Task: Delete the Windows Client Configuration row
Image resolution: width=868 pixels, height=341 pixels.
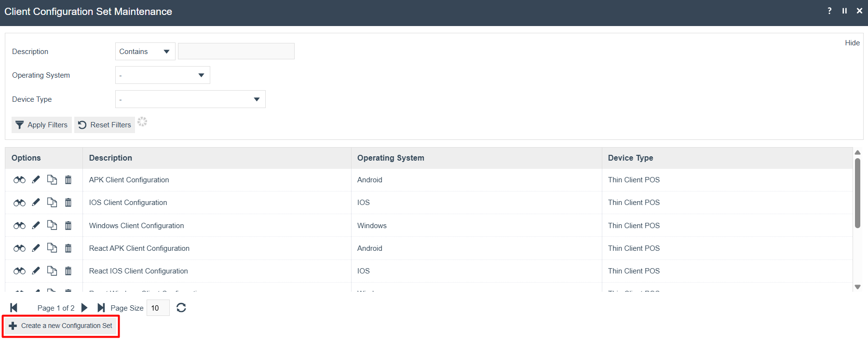Action: click(x=68, y=225)
